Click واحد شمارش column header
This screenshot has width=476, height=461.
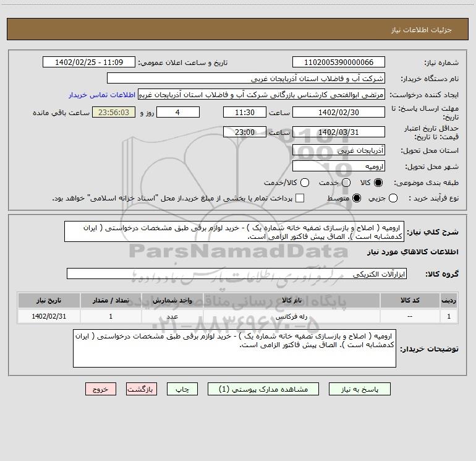pyautogui.click(x=172, y=301)
